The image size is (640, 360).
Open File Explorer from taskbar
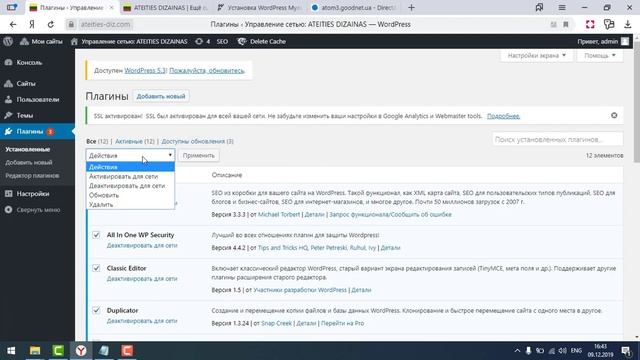pyautogui.click(x=35, y=351)
